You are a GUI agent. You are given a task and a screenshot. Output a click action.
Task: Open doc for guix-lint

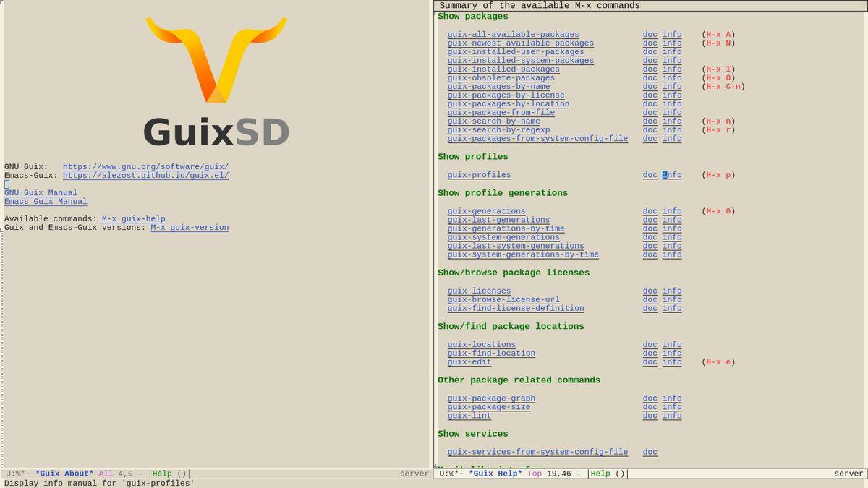coord(650,416)
